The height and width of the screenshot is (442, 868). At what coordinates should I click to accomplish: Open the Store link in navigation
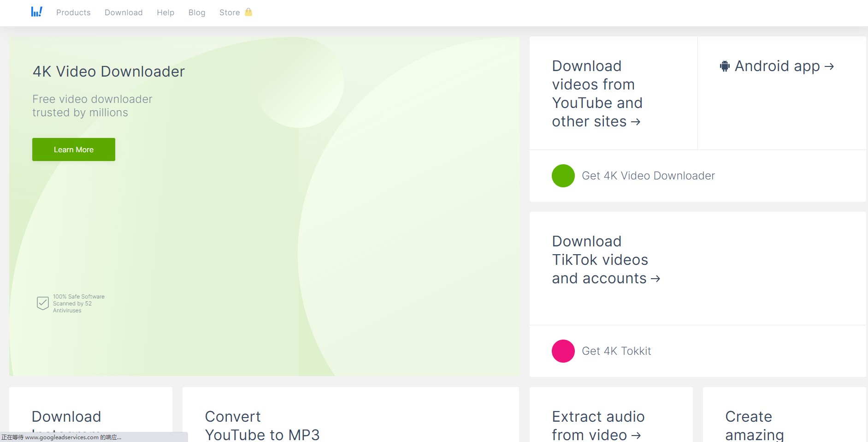coord(230,12)
